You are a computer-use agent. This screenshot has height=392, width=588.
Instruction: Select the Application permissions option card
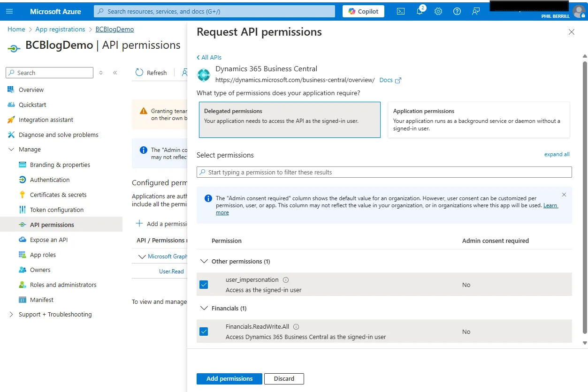(x=479, y=120)
